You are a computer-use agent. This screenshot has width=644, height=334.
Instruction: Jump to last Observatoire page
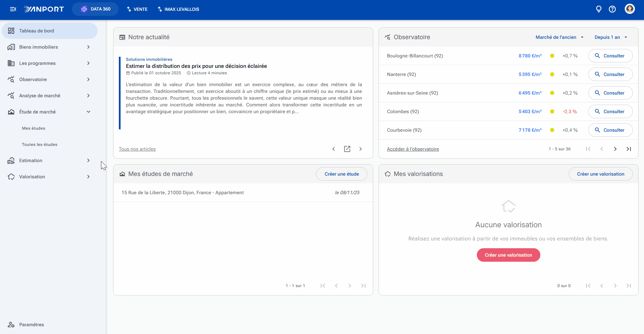coord(629,149)
